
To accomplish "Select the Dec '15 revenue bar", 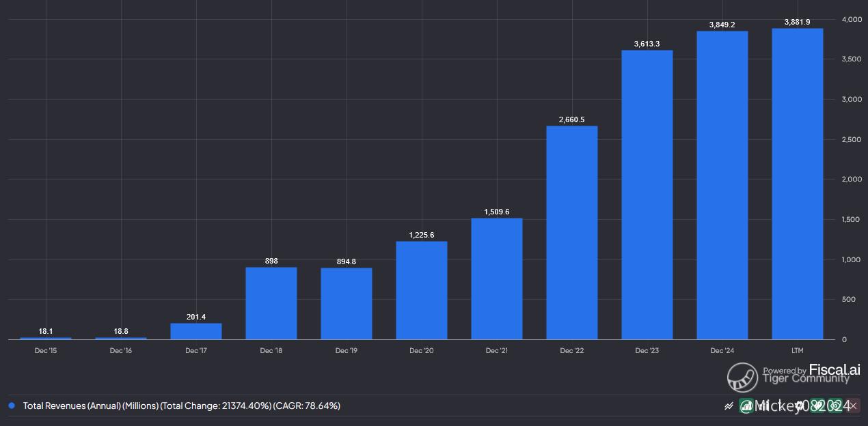I will click(x=46, y=338).
